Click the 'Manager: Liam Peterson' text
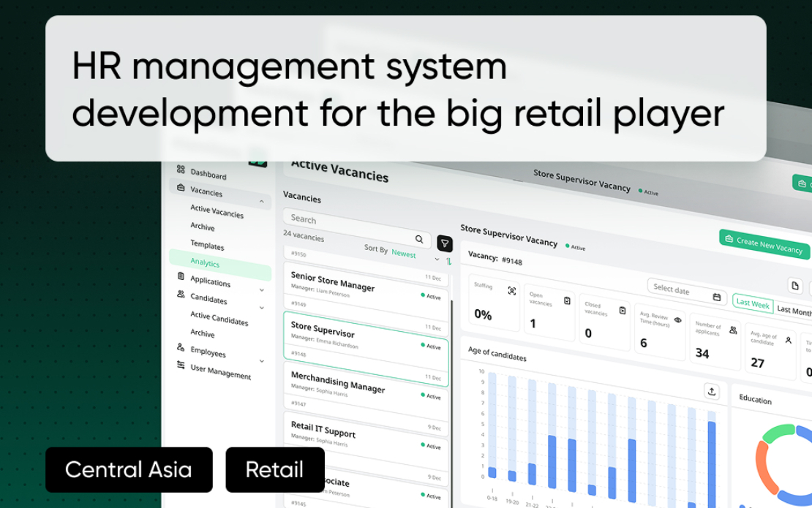The image size is (812, 508). click(x=320, y=290)
